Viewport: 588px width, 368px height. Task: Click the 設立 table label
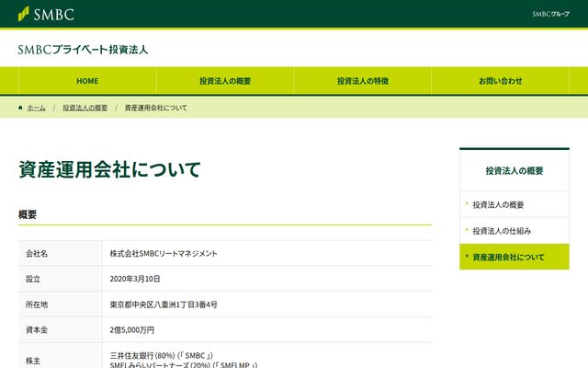pos(33,279)
